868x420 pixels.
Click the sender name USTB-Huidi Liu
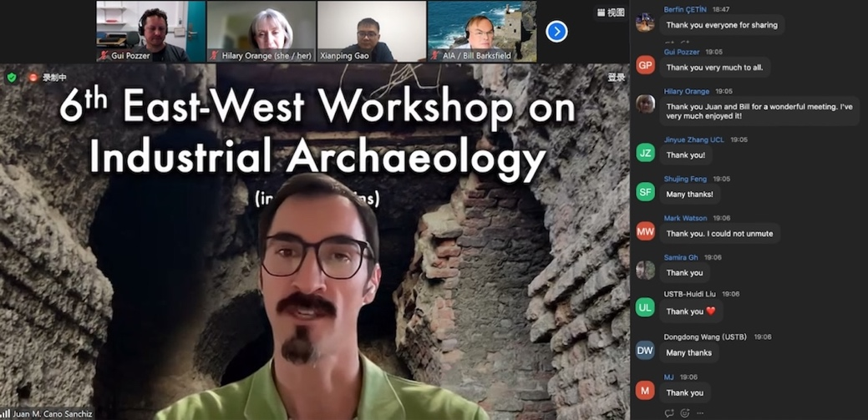pyautogui.click(x=690, y=294)
